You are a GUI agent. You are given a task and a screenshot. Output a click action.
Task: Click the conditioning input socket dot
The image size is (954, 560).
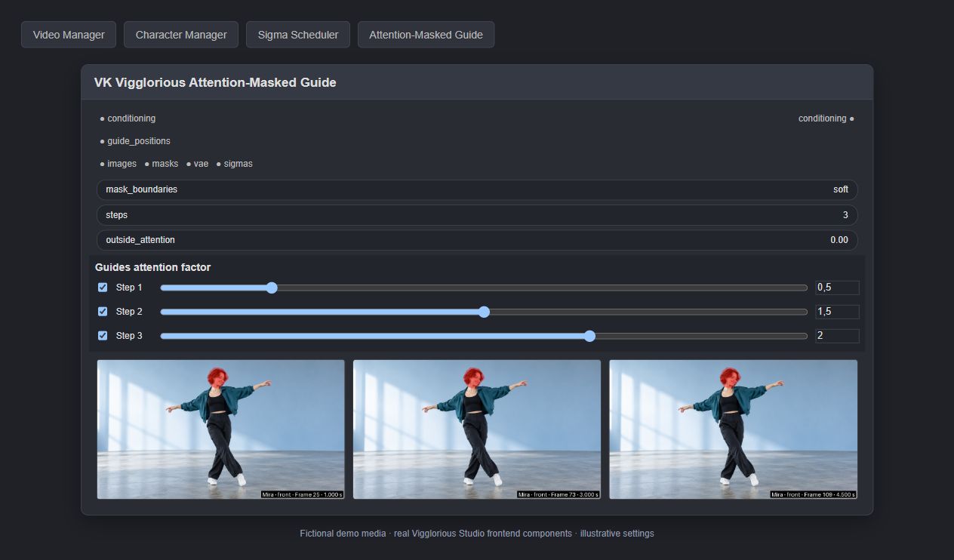pos(102,119)
